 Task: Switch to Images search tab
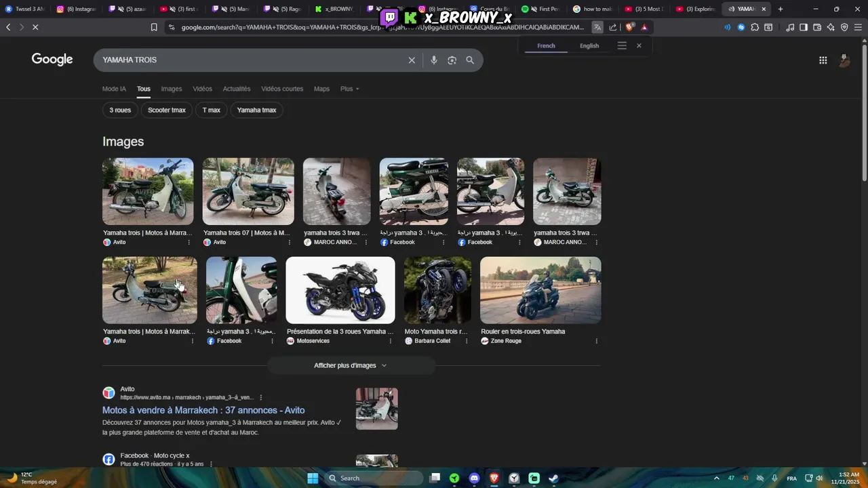tap(172, 89)
